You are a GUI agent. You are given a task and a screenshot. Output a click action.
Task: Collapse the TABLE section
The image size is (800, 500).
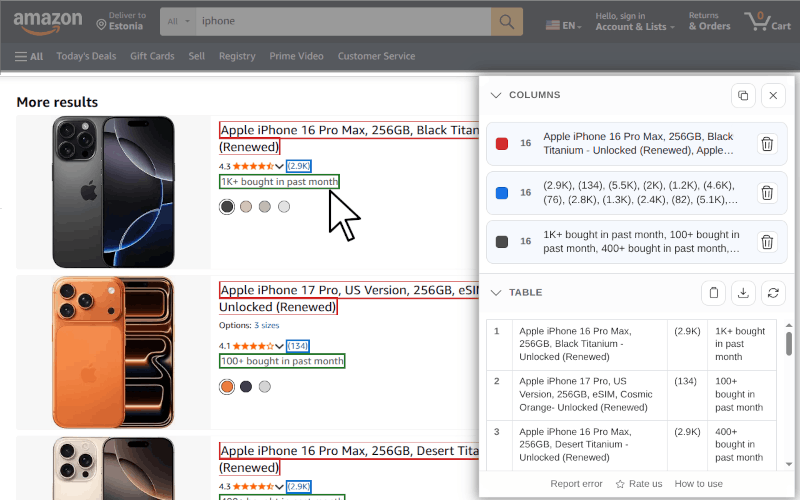(x=495, y=293)
